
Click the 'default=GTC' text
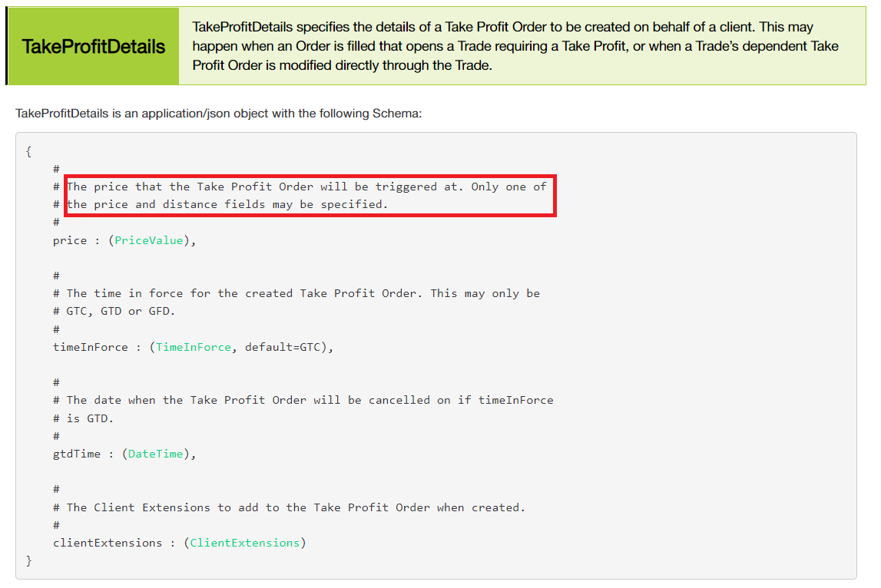[x=283, y=347]
